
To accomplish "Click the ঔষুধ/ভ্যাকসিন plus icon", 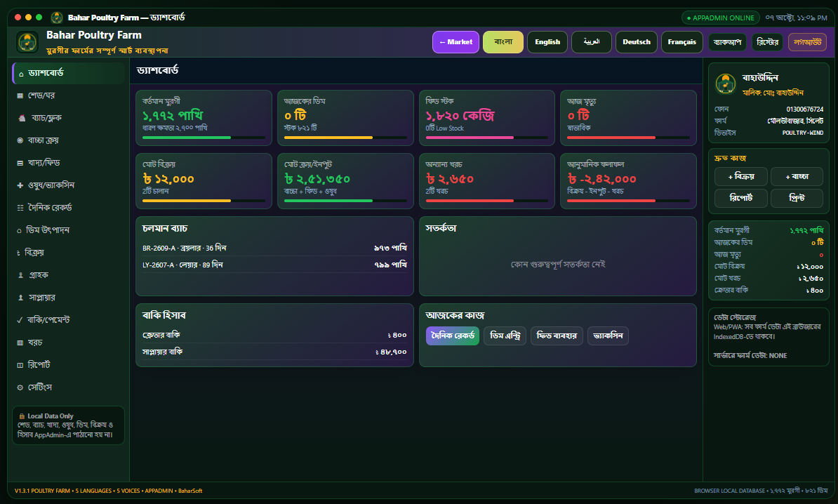I will coord(20,185).
